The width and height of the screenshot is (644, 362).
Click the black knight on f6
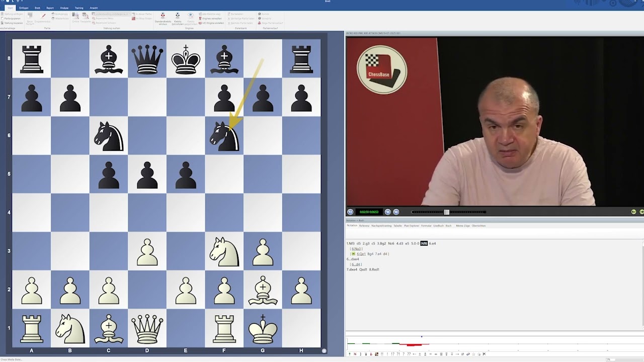tap(224, 136)
